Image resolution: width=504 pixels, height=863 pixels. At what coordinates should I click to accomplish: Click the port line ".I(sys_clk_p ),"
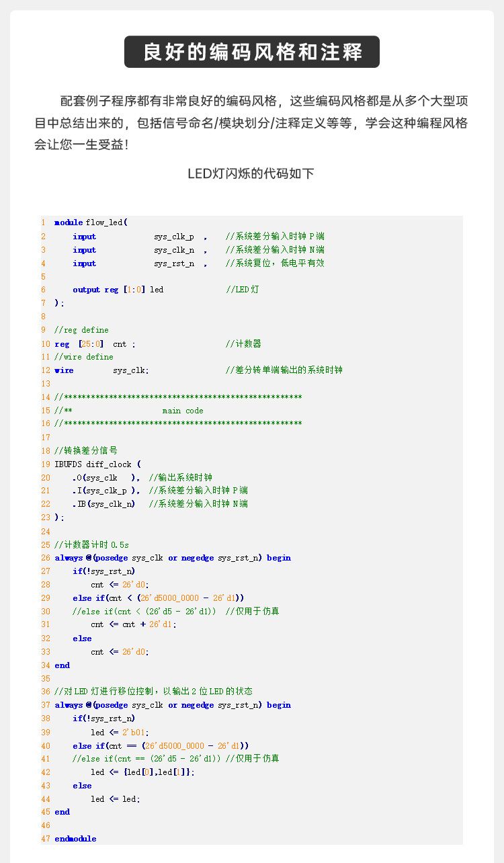(x=107, y=491)
